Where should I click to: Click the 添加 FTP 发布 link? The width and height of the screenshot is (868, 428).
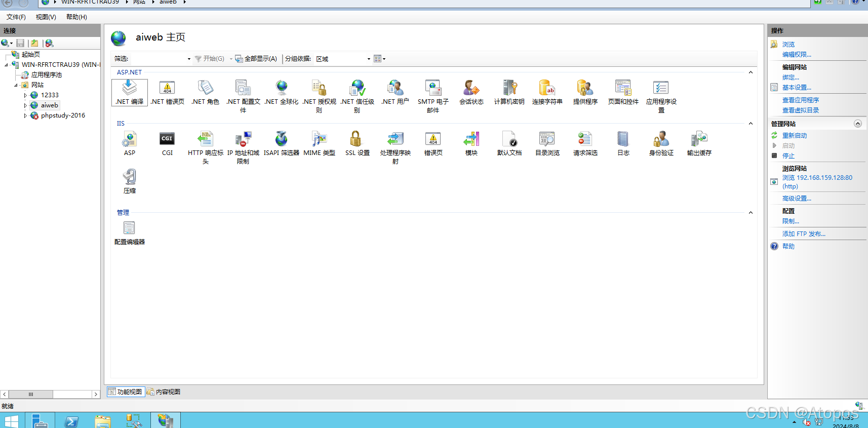(x=804, y=234)
